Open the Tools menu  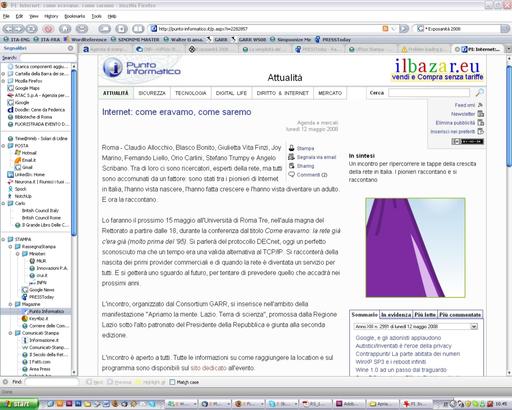coord(97,16)
